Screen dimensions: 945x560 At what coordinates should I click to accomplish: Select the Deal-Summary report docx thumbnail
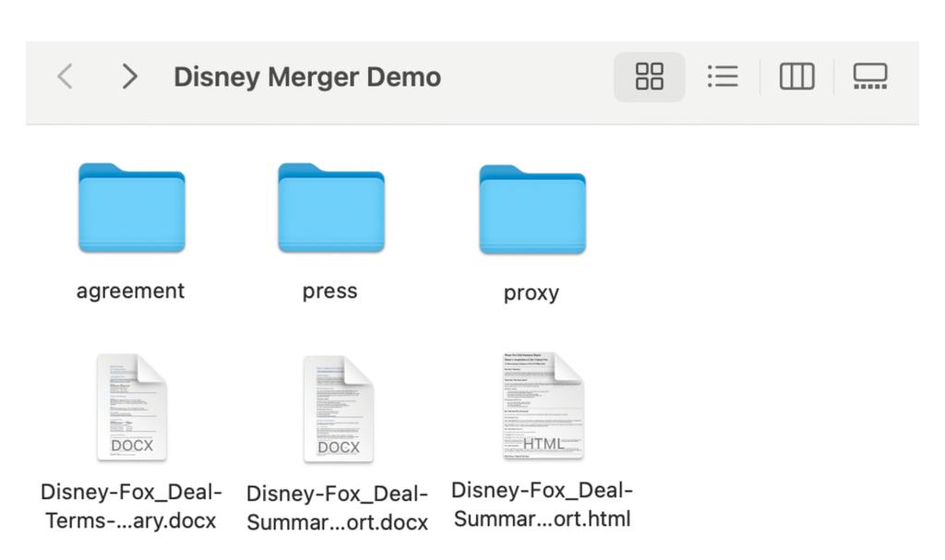tap(338, 409)
